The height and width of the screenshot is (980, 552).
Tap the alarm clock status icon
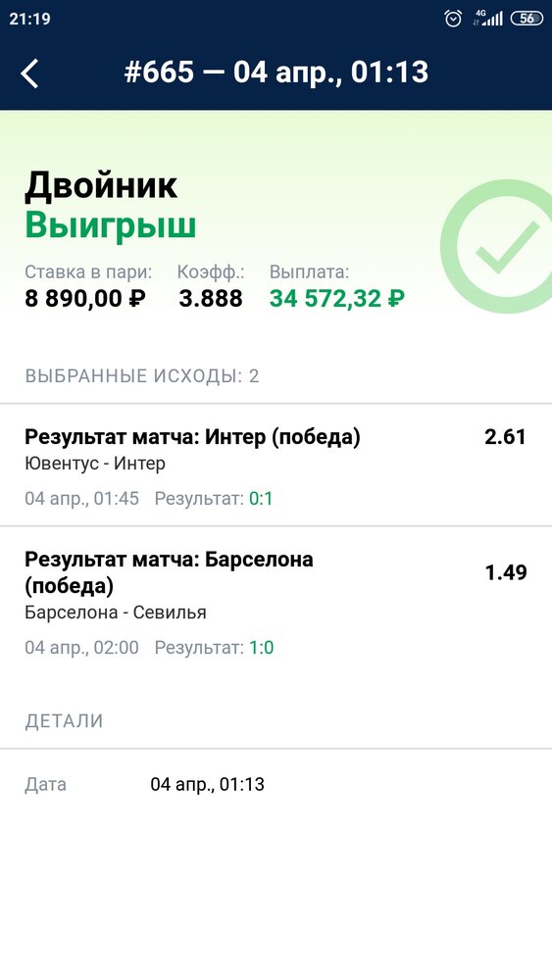(453, 19)
